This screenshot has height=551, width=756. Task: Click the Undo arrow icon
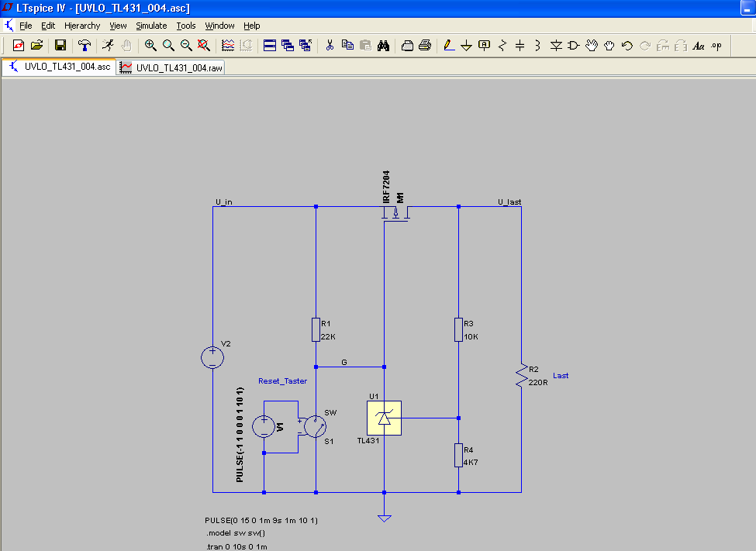tap(627, 45)
